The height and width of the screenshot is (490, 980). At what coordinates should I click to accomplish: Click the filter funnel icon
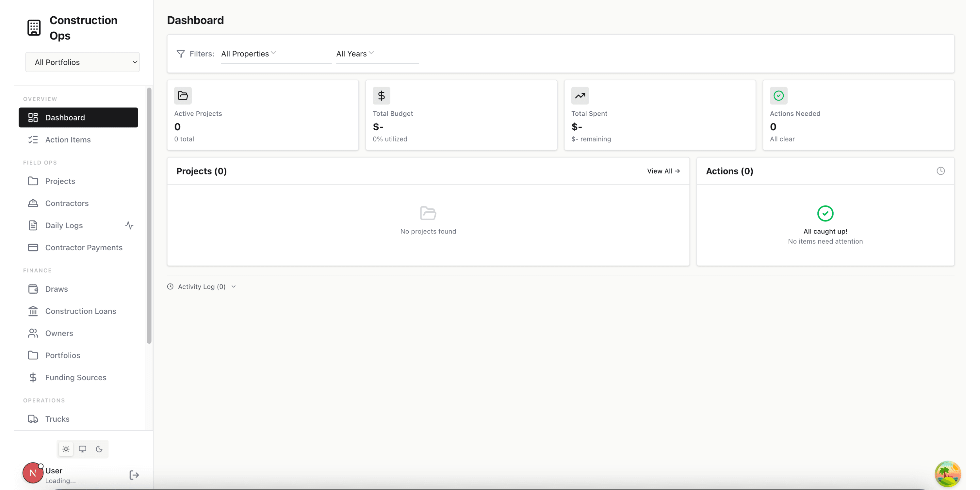pyautogui.click(x=181, y=54)
